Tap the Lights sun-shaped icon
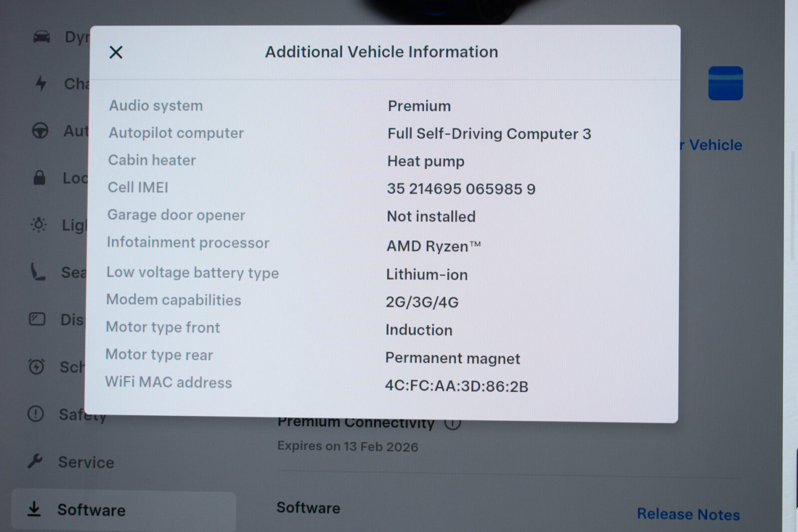This screenshot has height=532, width=798. (x=38, y=225)
